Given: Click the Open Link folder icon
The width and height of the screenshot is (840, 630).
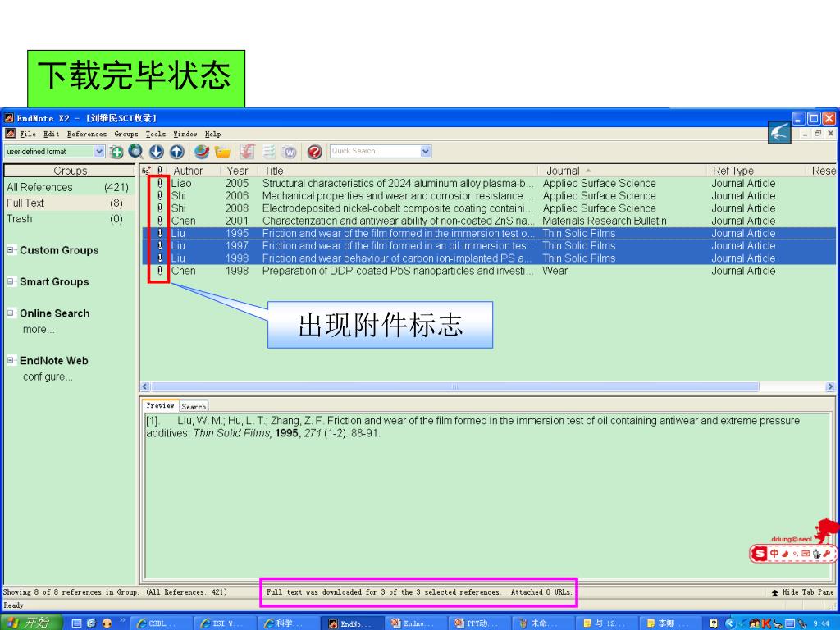Looking at the screenshot, I should (x=222, y=152).
